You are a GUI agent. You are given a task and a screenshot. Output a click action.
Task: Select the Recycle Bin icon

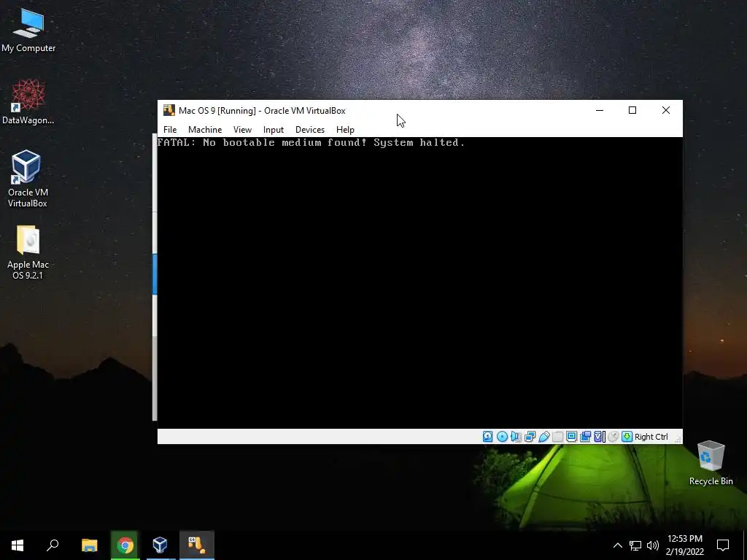click(711, 463)
